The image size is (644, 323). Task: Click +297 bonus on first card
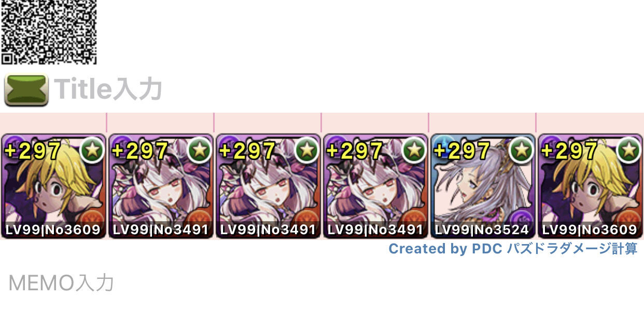coord(33,151)
